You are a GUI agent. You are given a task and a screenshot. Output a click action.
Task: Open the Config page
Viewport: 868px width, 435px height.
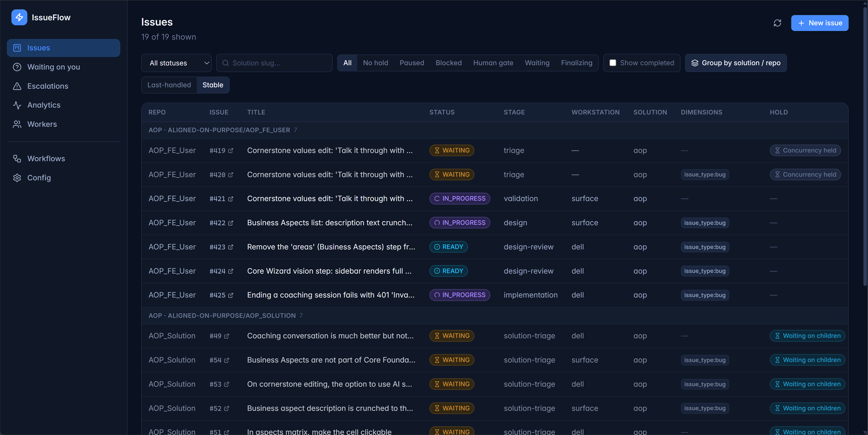point(63,178)
